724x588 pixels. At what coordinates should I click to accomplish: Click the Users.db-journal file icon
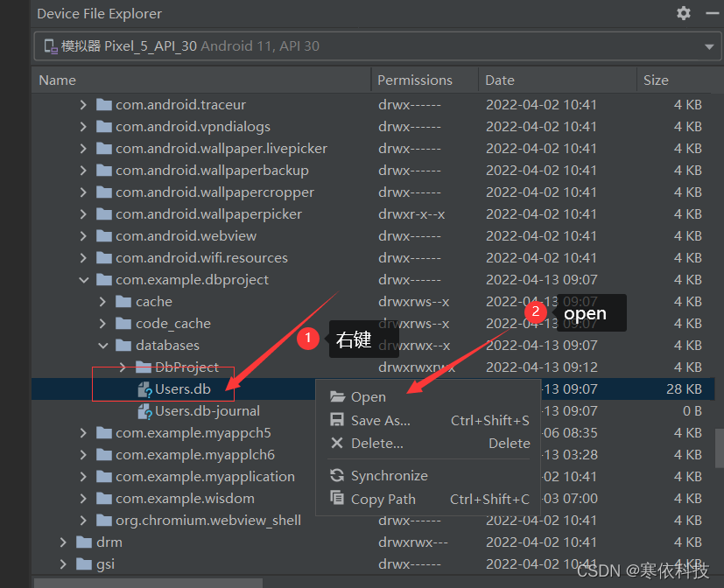pyautogui.click(x=145, y=411)
